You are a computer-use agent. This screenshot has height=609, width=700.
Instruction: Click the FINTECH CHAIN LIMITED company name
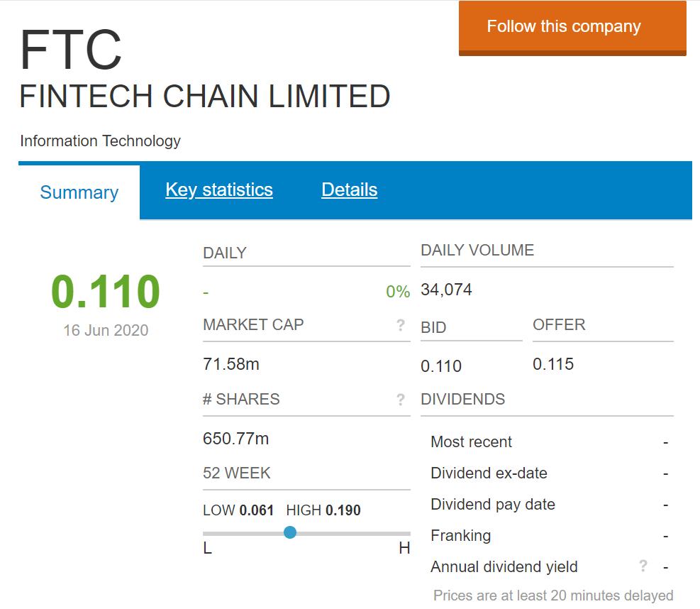click(x=204, y=97)
